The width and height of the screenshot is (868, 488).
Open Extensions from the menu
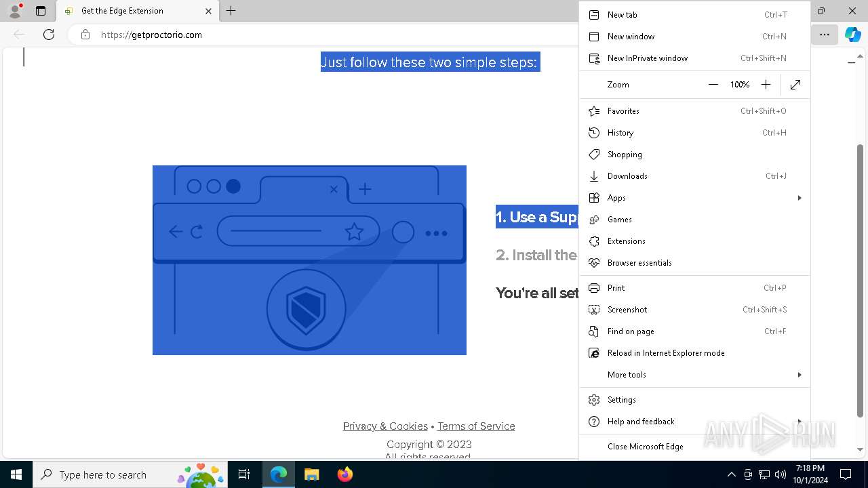point(694,241)
